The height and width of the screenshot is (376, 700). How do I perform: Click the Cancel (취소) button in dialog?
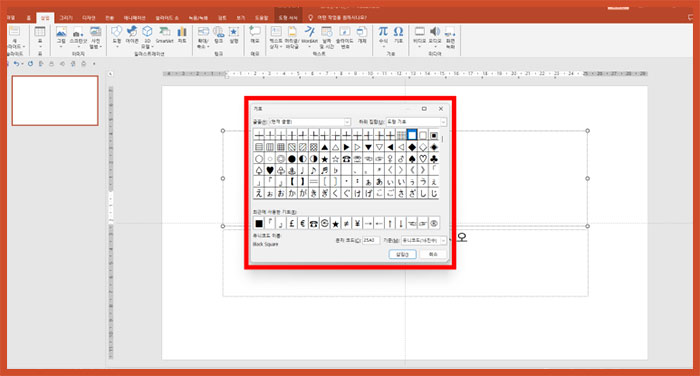coord(433,254)
